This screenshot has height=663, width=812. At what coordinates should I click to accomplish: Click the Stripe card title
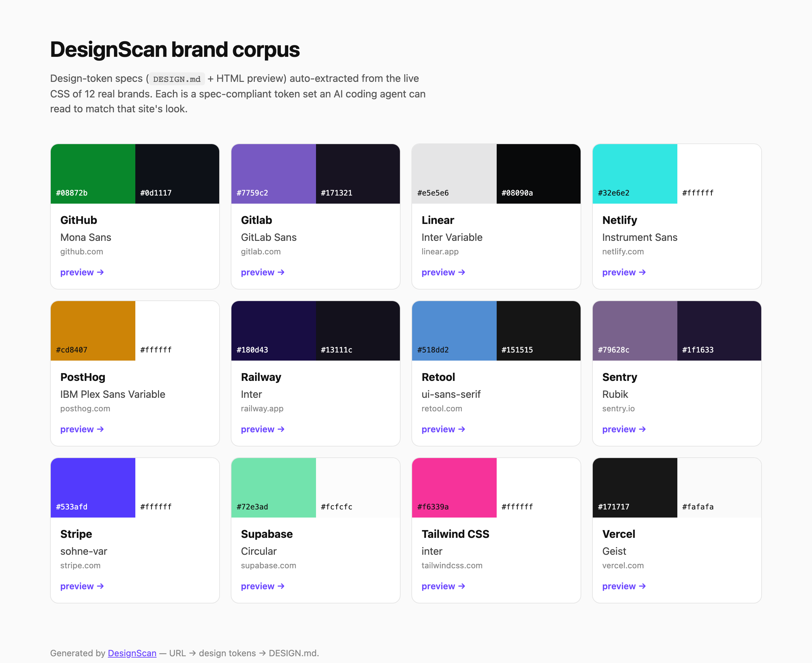pos(76,534)
